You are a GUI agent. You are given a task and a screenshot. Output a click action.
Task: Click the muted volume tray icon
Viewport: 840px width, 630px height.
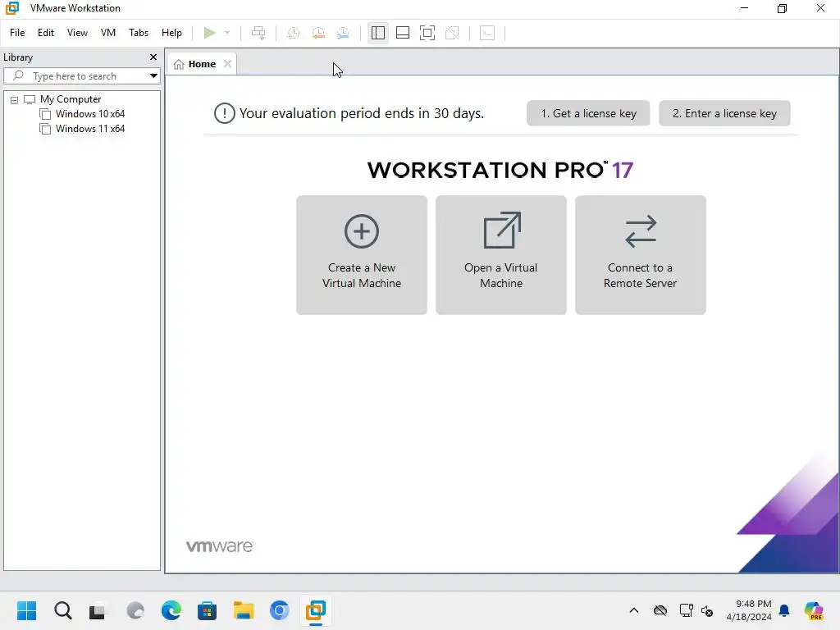click(707, 610)
